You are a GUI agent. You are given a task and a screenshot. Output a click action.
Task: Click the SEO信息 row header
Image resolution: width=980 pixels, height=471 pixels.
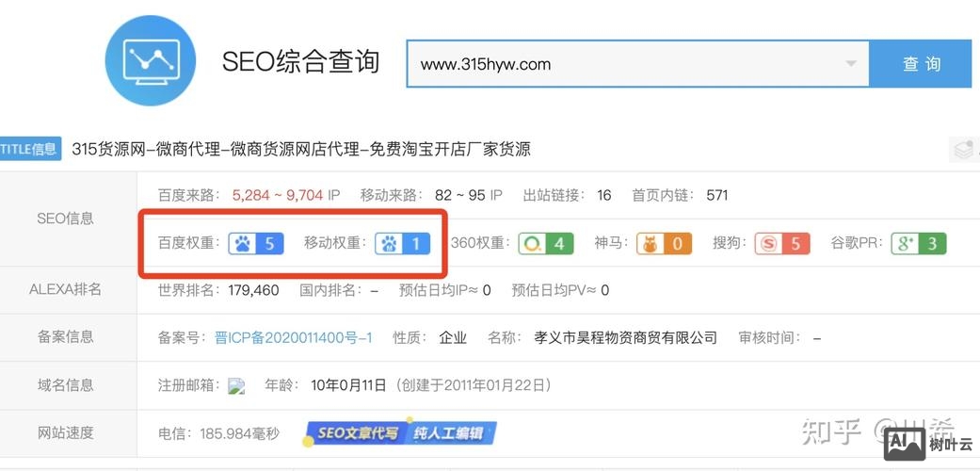pos(66,219)
